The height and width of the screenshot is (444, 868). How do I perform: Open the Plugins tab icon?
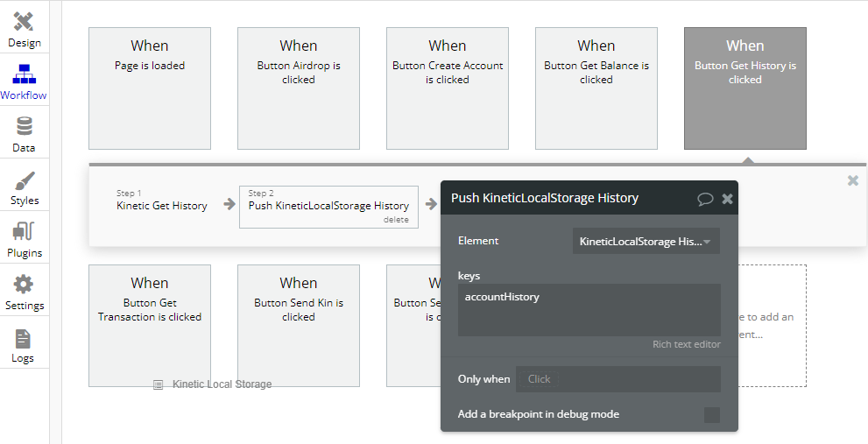click(x=24, y=233)
